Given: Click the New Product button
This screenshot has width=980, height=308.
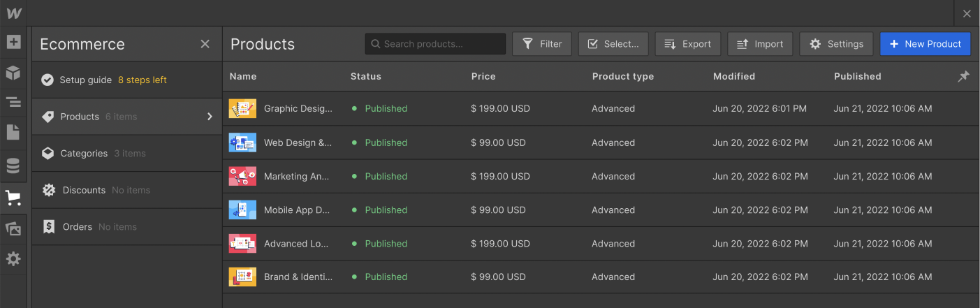Looking at the screenshot, I should pyautogui.click(x=925, y=44).
